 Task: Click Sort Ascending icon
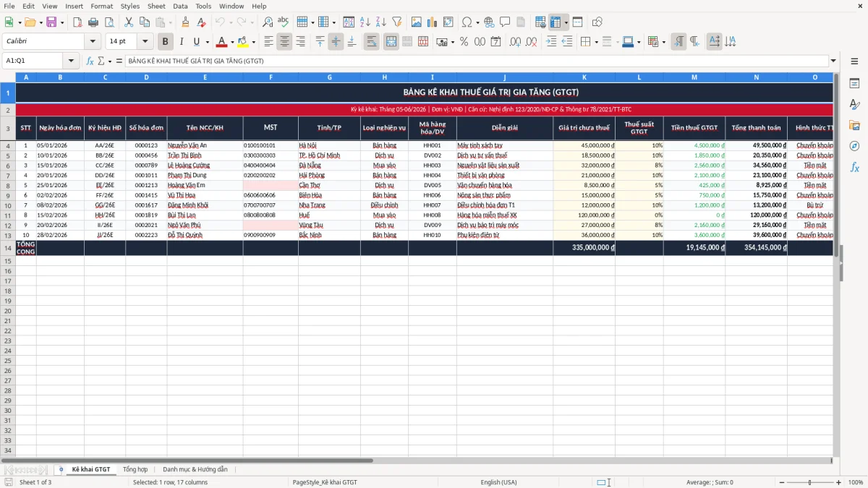(365, 22)
